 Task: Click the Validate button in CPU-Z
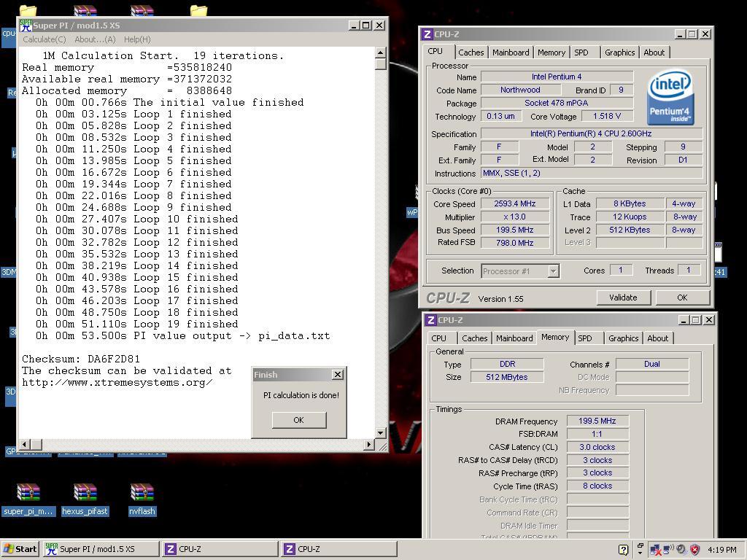[623, 297]
